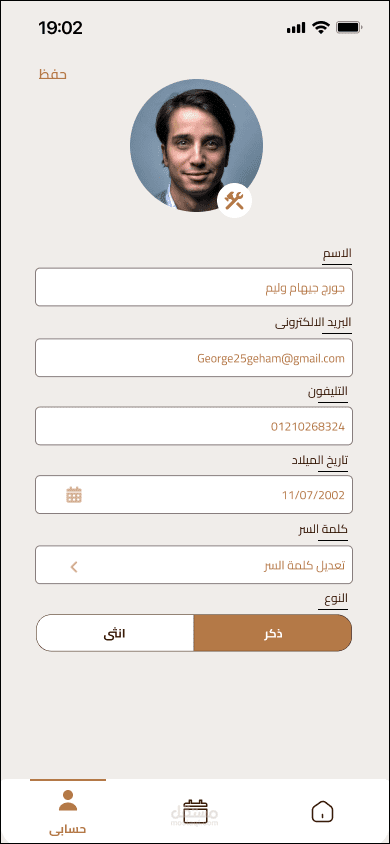Tap the cellular signal bars icon

[x=296, y=28]
